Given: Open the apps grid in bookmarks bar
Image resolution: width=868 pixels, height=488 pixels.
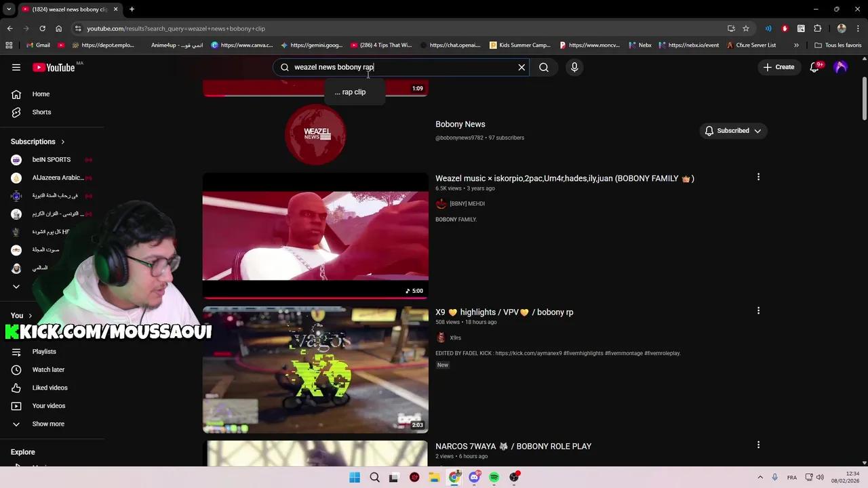Looking at the screenshot, I should [9, 45].
